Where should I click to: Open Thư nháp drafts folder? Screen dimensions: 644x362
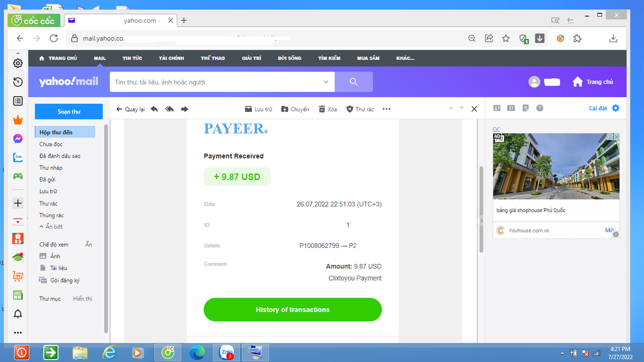(x=51, y=168)
